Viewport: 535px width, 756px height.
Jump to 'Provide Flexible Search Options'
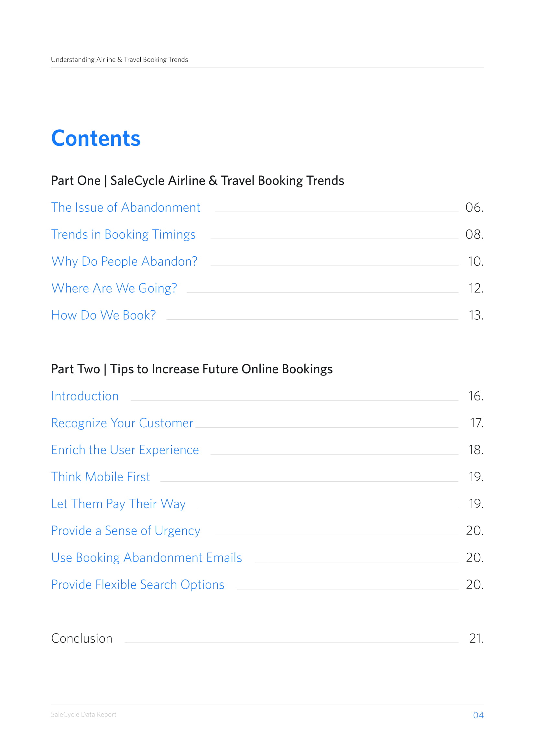[138, 585]
